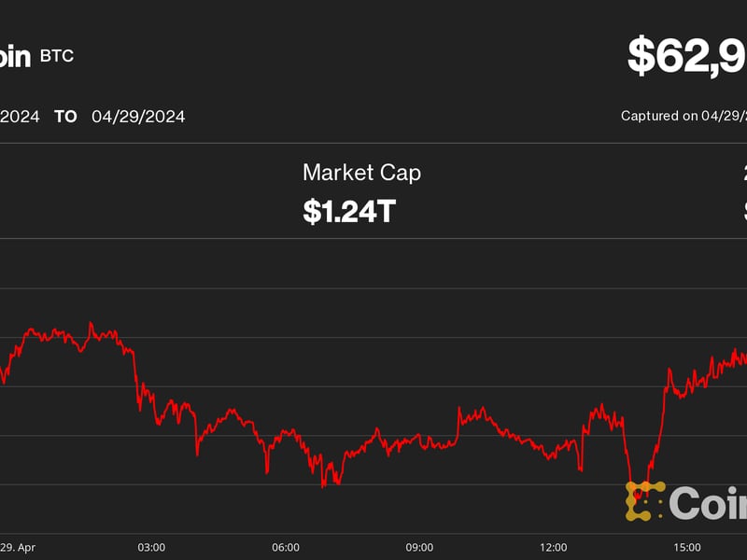Click the 09:00 time axis label
This screenshot has width=747, height=560.
point(419,547)
